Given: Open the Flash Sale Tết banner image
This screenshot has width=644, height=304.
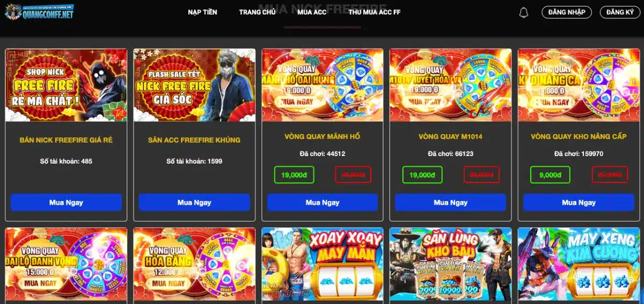Looking at the screenshot, I should point(194,85).
